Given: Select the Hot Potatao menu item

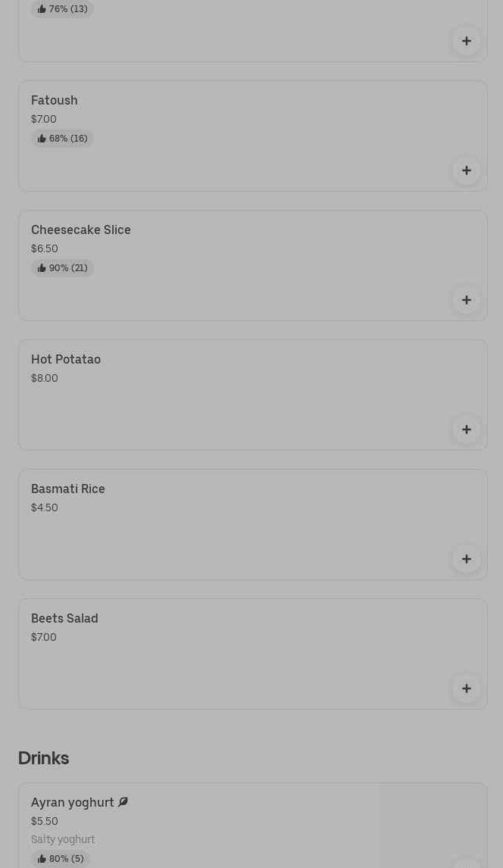Looking at the screenshot, I should click(66, 359).
